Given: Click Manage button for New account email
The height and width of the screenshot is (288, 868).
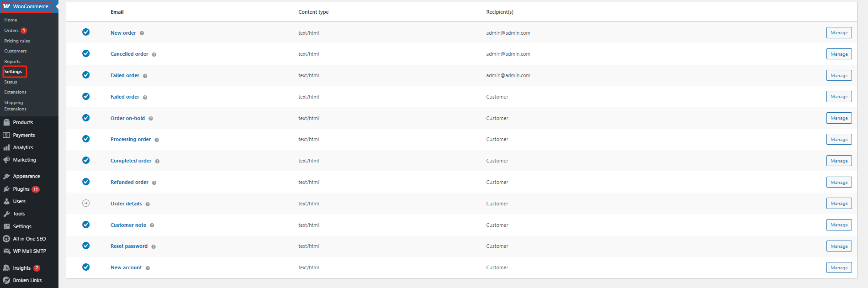Looking at the screenshot, I should click(839, 268).
